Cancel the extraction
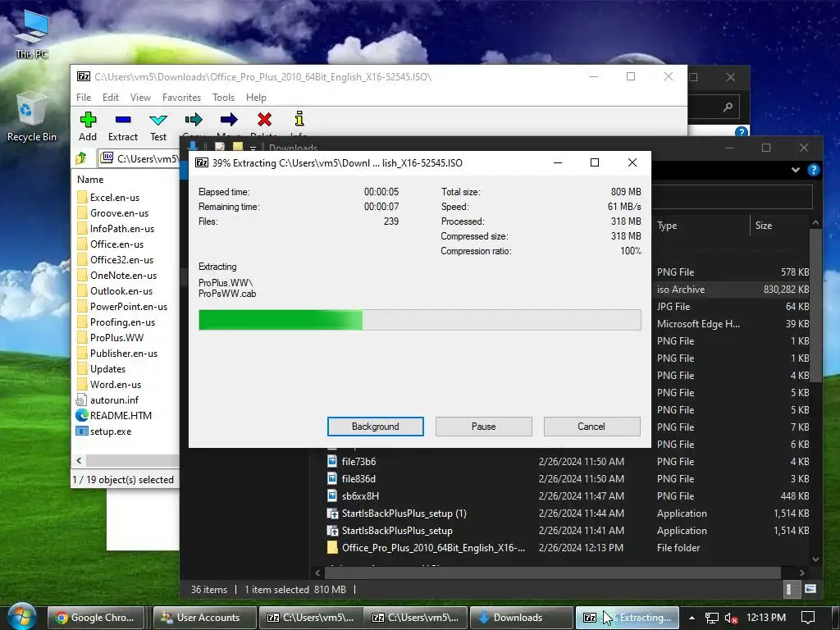Screen dimensions: 840x630 click(591, 427)
